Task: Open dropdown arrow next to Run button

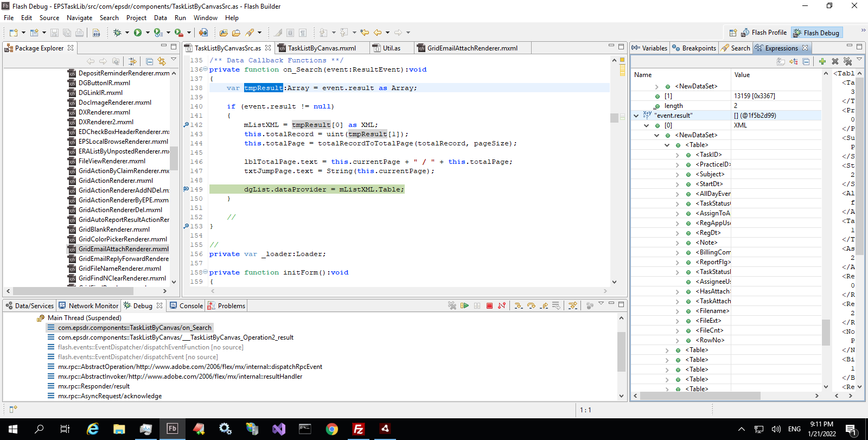Action: point(148,33)
